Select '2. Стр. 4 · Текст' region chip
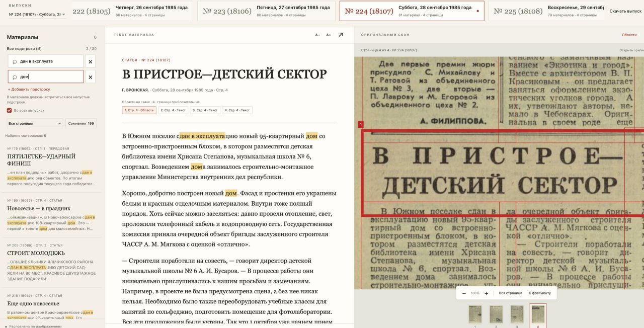The image size is (644, 328). pos(173,110)
